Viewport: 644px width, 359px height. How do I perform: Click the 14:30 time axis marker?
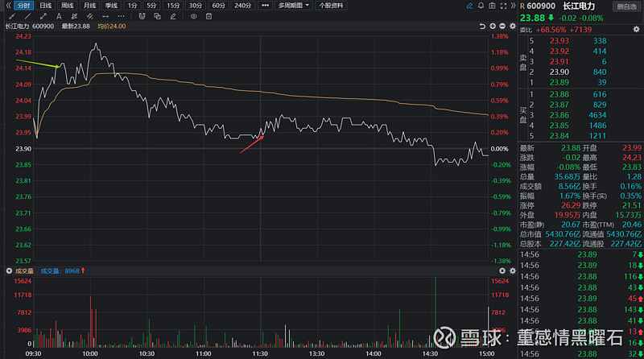click(x=430, y=353)
